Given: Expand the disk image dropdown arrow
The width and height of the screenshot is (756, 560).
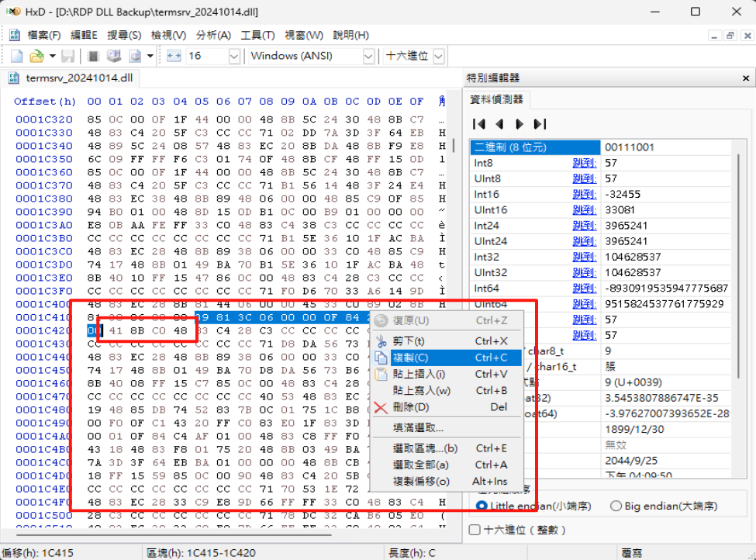Looking at the screenshot, I should pos(150,56).
